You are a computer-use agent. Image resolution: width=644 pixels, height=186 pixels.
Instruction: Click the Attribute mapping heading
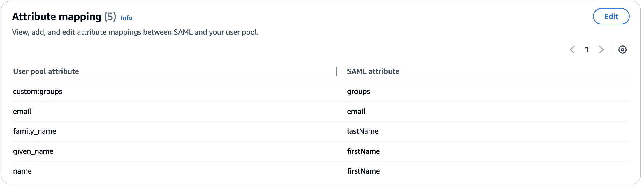pos(57,16)
